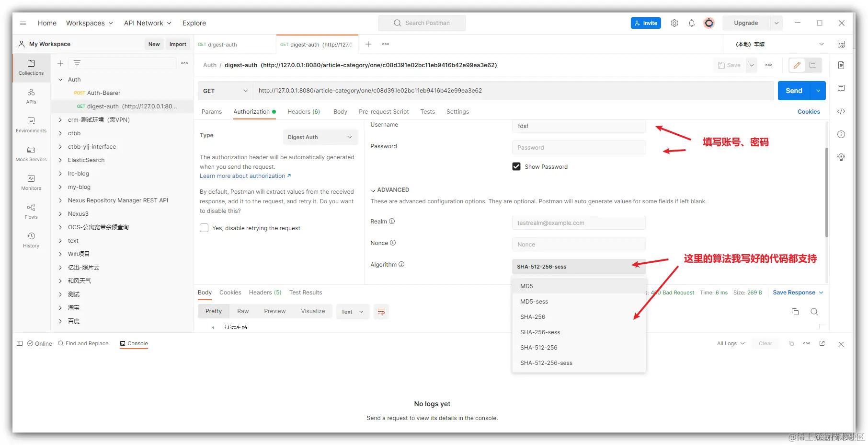Switch to the Headers (6) request tab
The image size is (868, 445).
pos(304,112)
